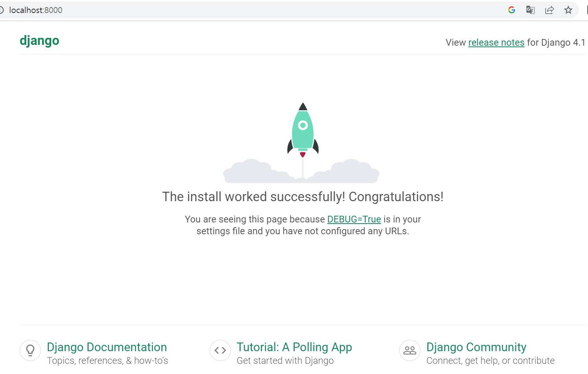Click the rocket illustration
The width and height of the screenshot is (588, 374).
[303, 130]
